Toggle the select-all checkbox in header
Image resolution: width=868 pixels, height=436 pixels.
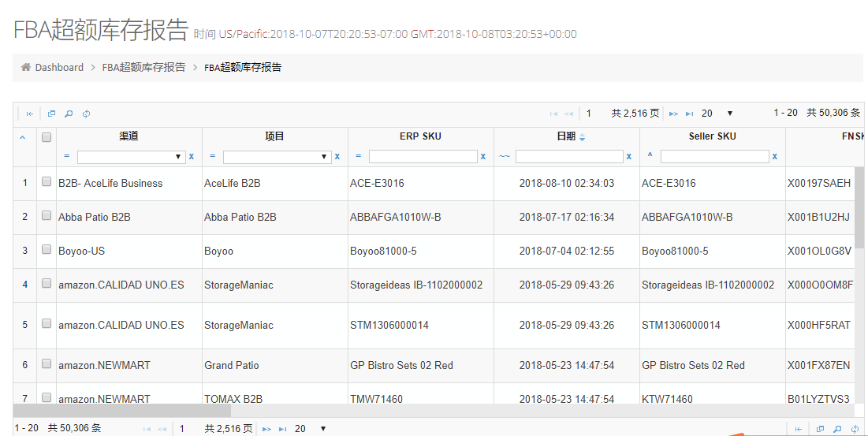coord(47,136)
